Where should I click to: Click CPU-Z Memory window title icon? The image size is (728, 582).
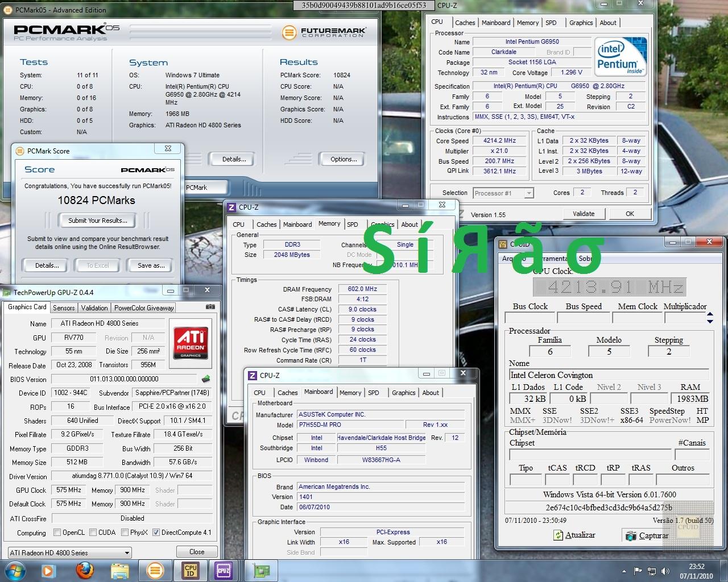pos(232,207)
